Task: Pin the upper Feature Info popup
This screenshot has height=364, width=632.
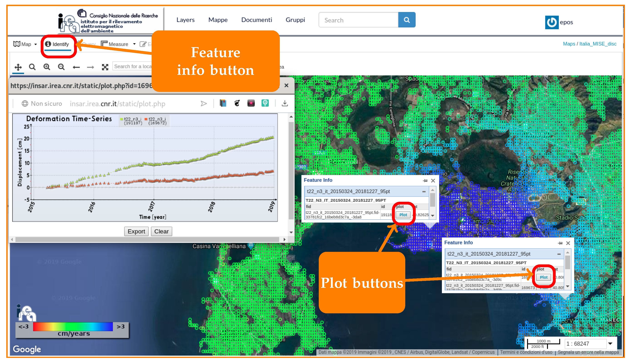Action: 425,181
